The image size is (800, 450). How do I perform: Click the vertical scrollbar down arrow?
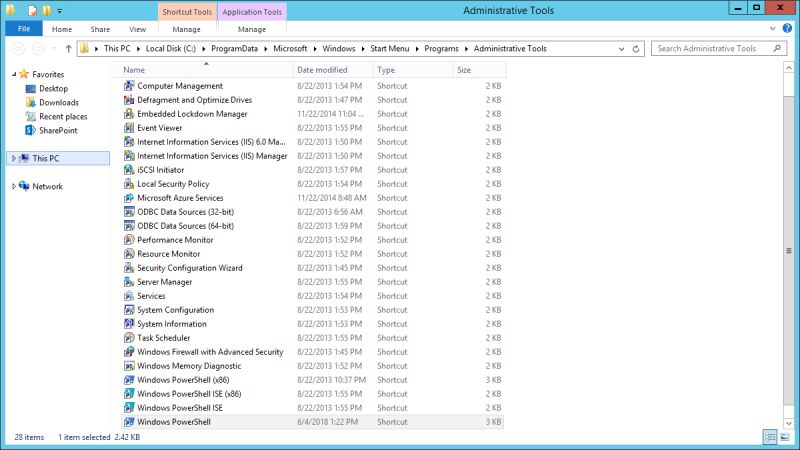(789, 423)
